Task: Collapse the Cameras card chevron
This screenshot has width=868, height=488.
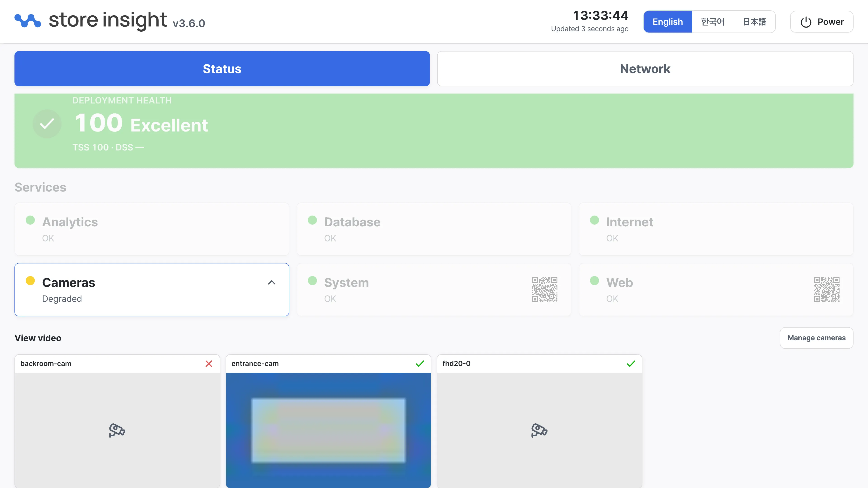Action: (271, 283)
